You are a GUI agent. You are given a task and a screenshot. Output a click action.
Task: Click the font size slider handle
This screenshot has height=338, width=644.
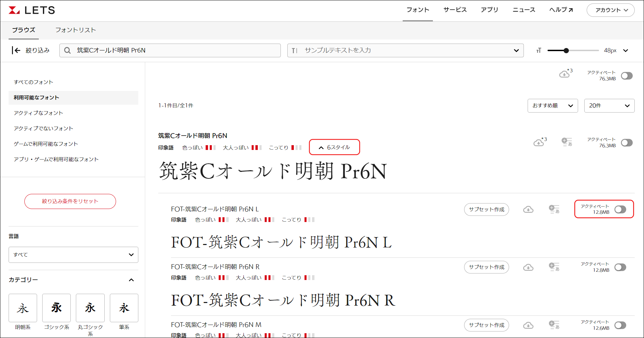pyautogui.click(x=566, y=50)
